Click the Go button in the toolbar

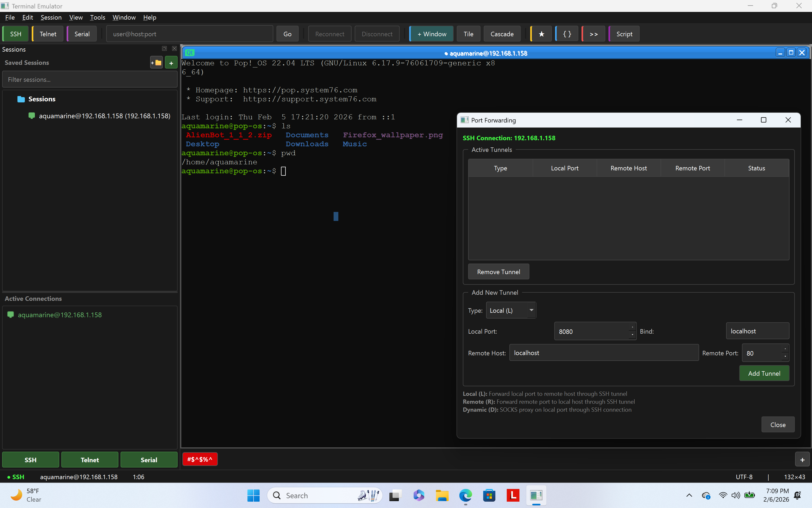[x=287, y=34]
